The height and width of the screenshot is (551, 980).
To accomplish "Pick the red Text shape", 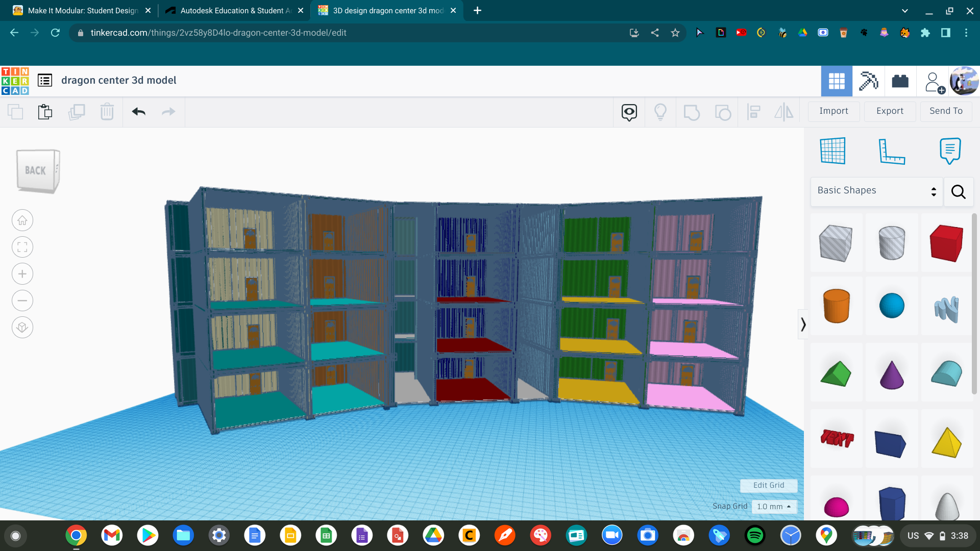I will [x=837, y=438].
